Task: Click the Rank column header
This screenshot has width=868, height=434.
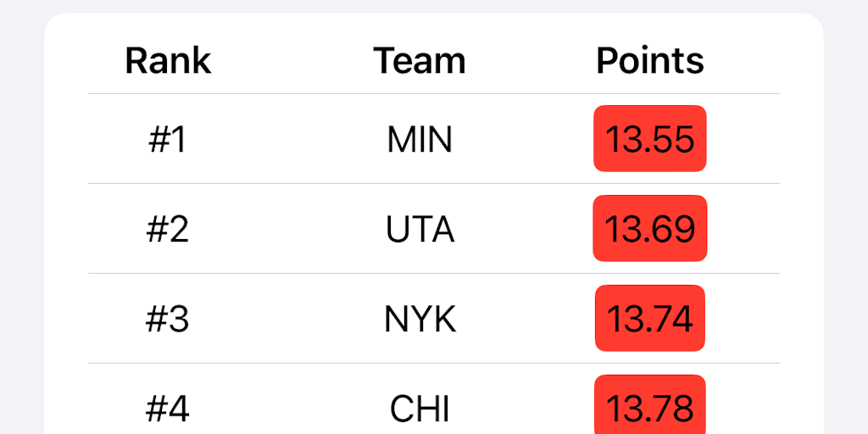Action: pyautogui.click(x=168, y=61)
